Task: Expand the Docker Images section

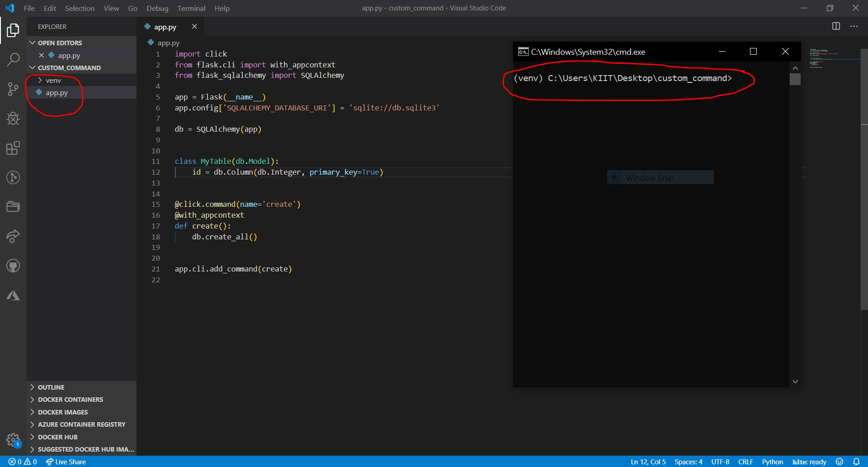Action: coord(81,412)
